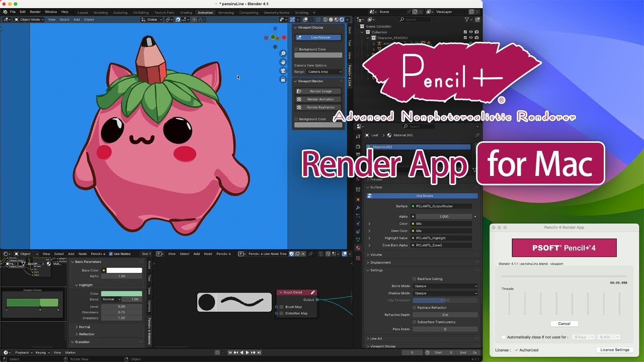Screen dimensions: 644x362
Task: Check Automatically close if not used for
Action: [x=504, y=337]
